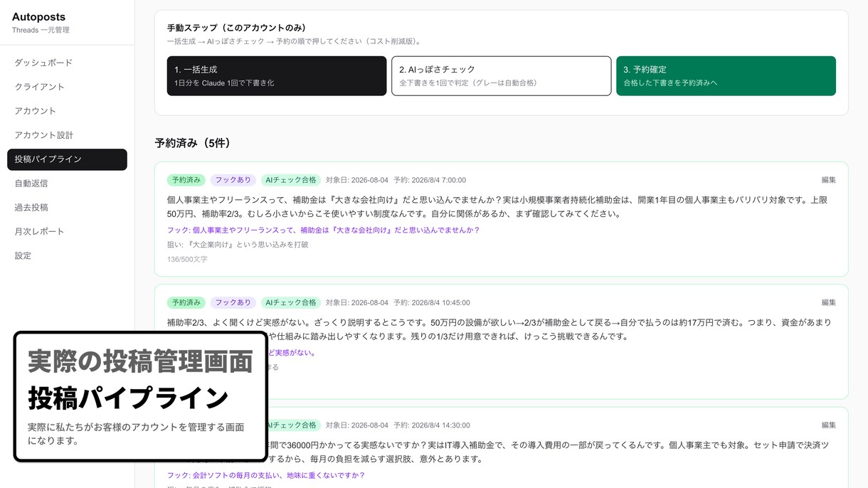The height and width of the screenshot is (488, 868).
Task: Click the Threads 一元管理 subtitle
Action: click(41, 31)
